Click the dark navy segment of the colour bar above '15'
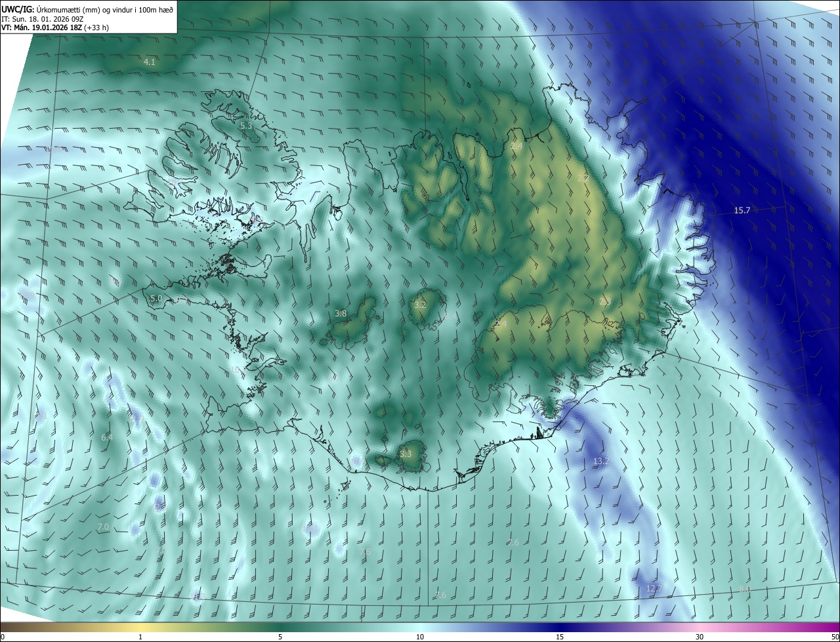840x642 pixels. click(560, 627)
